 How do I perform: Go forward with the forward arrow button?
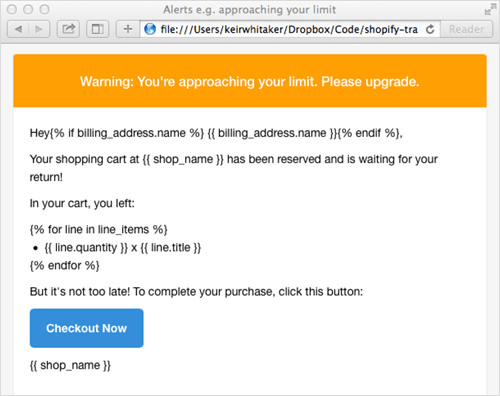(x=39, y=29)
